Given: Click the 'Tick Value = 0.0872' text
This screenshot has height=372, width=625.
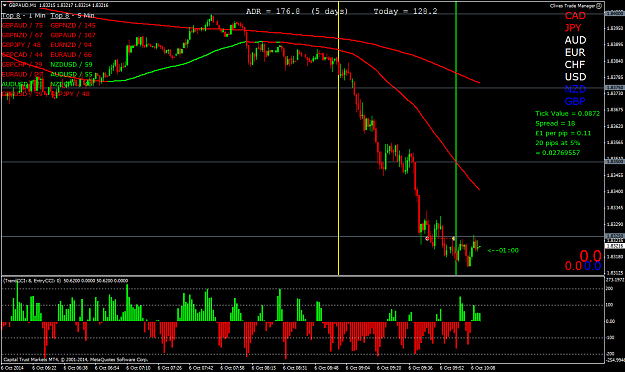Looking at the screenshot, I should pyautogui.click(x=567, y=114).
